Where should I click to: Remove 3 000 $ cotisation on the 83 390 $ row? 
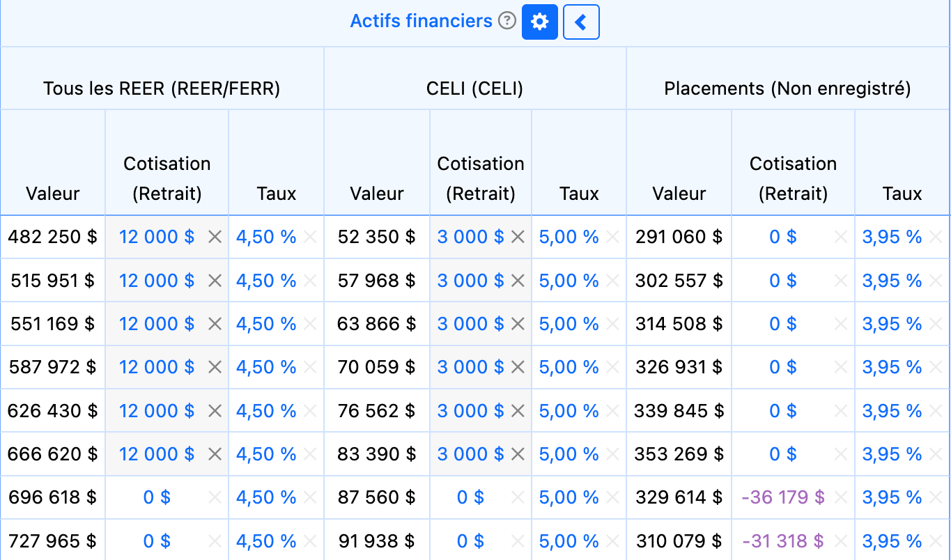coord(517,455)
